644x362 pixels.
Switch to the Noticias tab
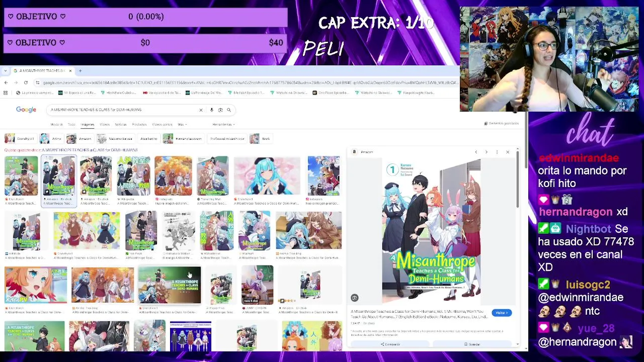click(121, 124)
